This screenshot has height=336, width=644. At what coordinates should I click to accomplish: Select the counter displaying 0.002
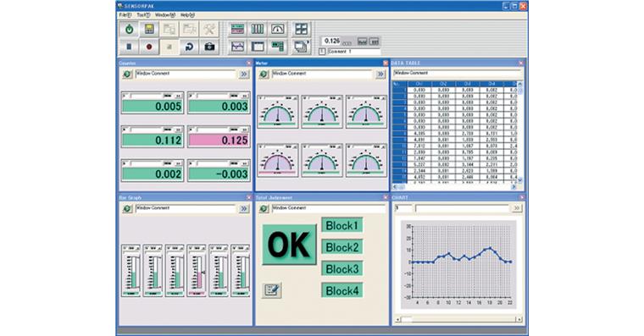[153, 170]
